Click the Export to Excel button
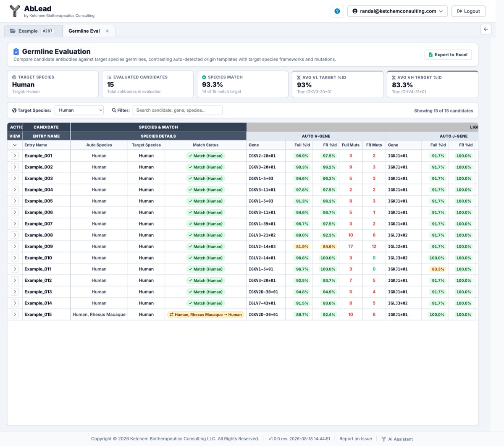 [448, 55]
